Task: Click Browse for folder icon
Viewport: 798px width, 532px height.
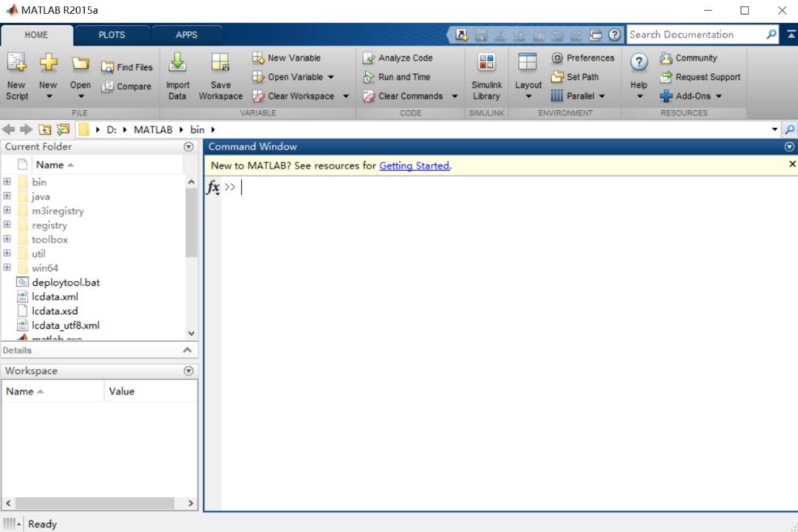Action: point(63,130)
